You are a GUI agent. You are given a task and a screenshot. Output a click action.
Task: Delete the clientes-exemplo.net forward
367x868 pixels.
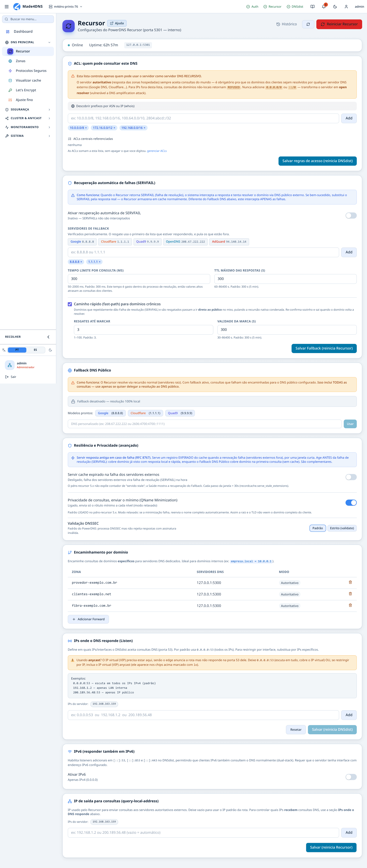[350, 594]
